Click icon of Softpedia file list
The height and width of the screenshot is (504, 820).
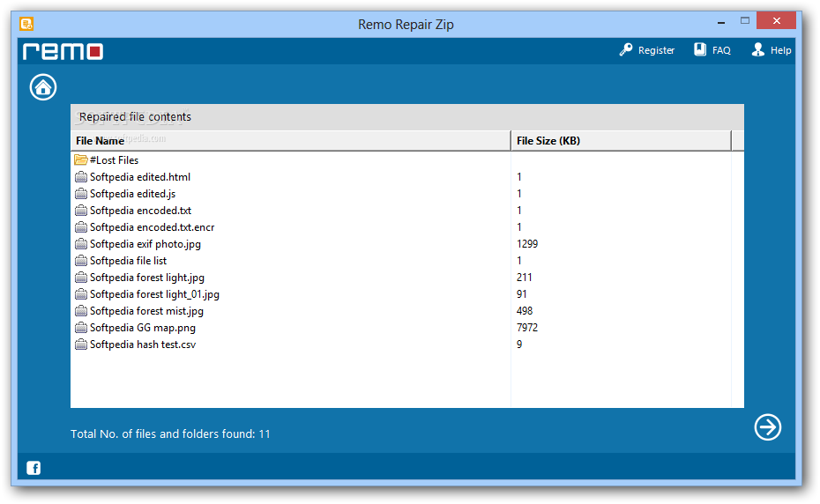tap(80, 261)
